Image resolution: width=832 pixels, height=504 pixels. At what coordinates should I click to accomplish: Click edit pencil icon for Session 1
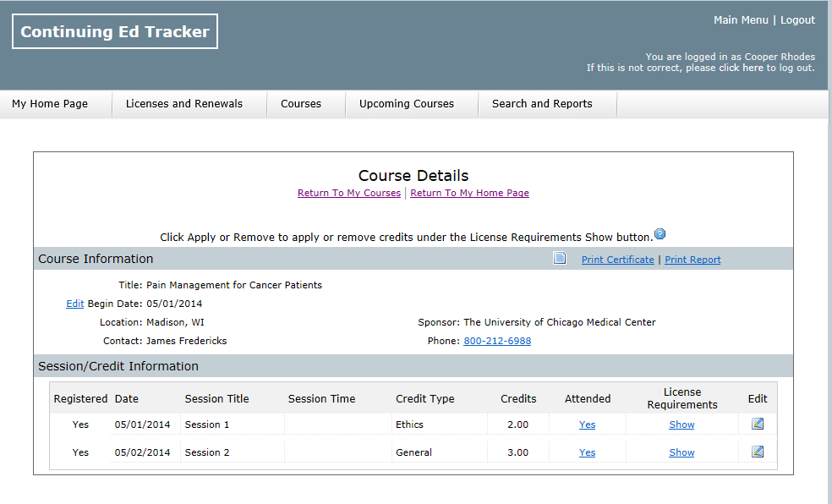[x=758, y=424]
